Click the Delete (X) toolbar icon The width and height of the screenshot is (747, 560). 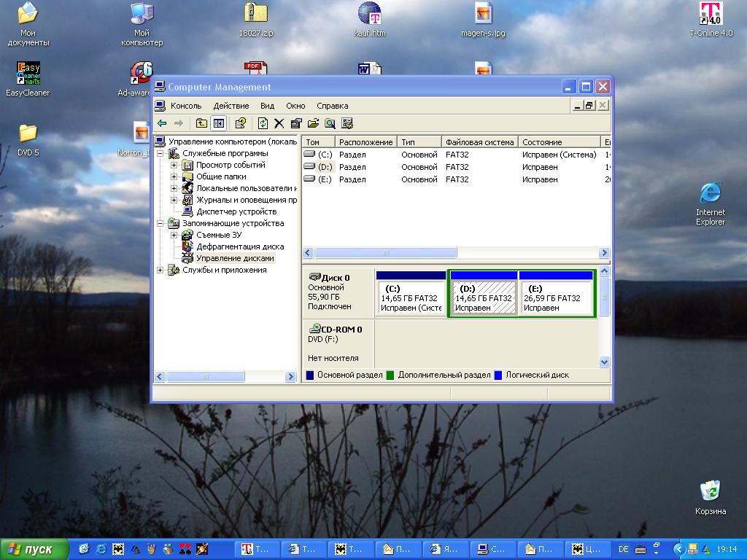(279, 123)
